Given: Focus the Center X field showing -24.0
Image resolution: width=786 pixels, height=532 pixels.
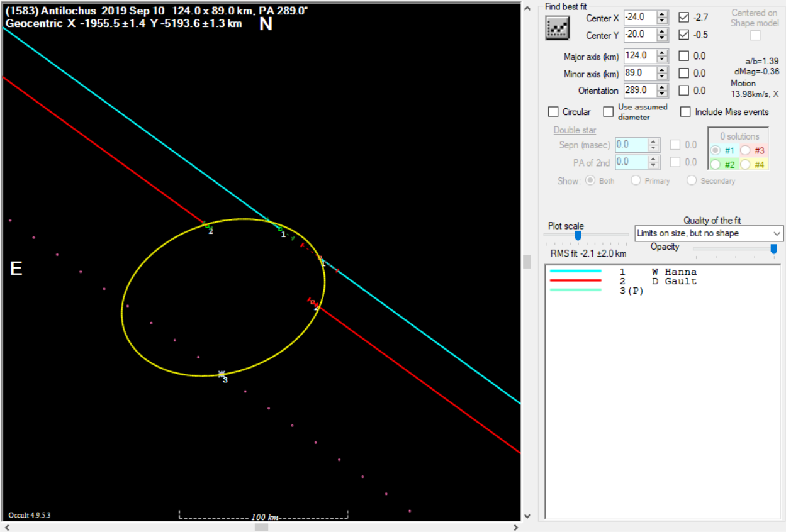Looking at the screenshot, I should point(640,18).
